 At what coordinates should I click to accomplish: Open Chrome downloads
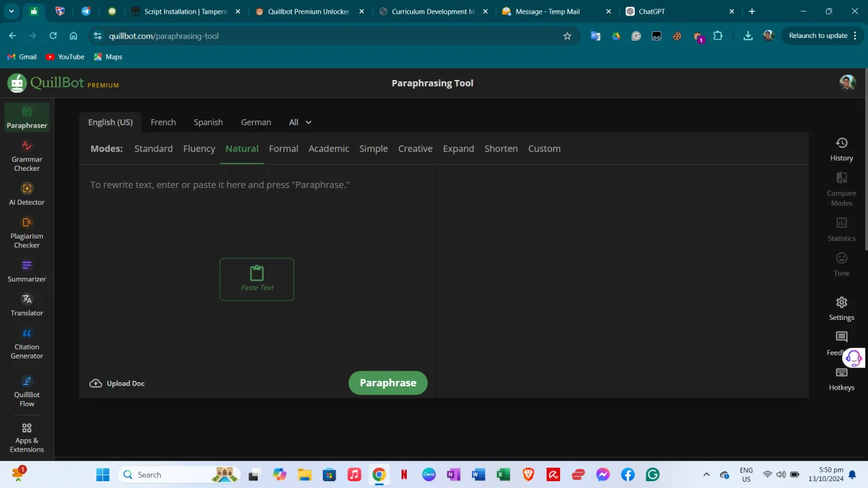click(748, 36)
